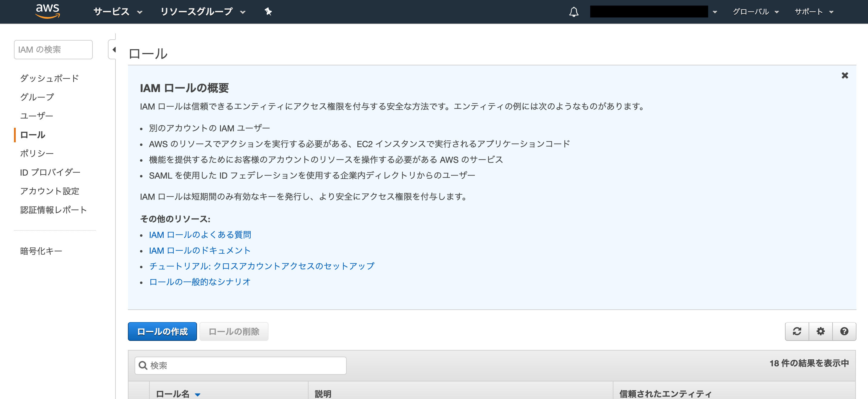Click the 説明 column header

coord(323,394)
